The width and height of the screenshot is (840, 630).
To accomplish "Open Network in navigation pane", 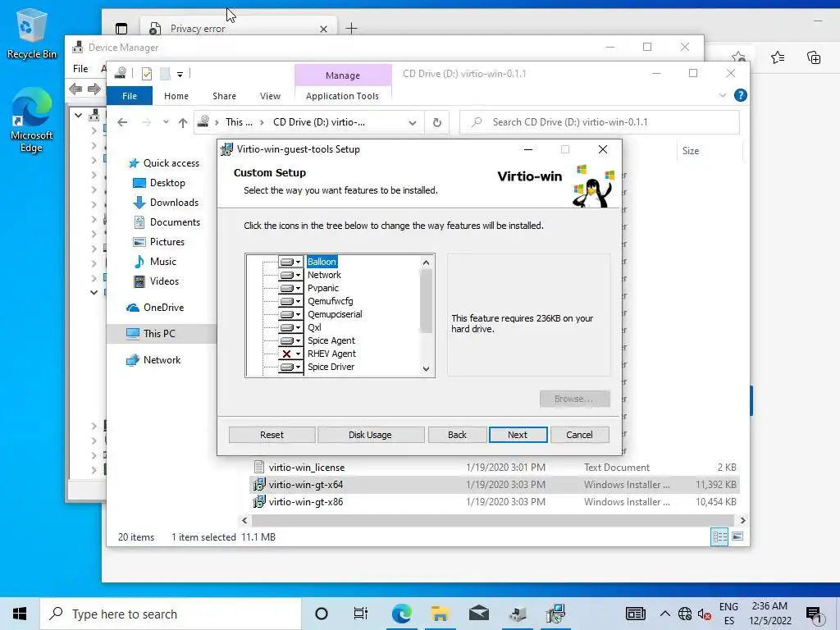I will point(162,360).
